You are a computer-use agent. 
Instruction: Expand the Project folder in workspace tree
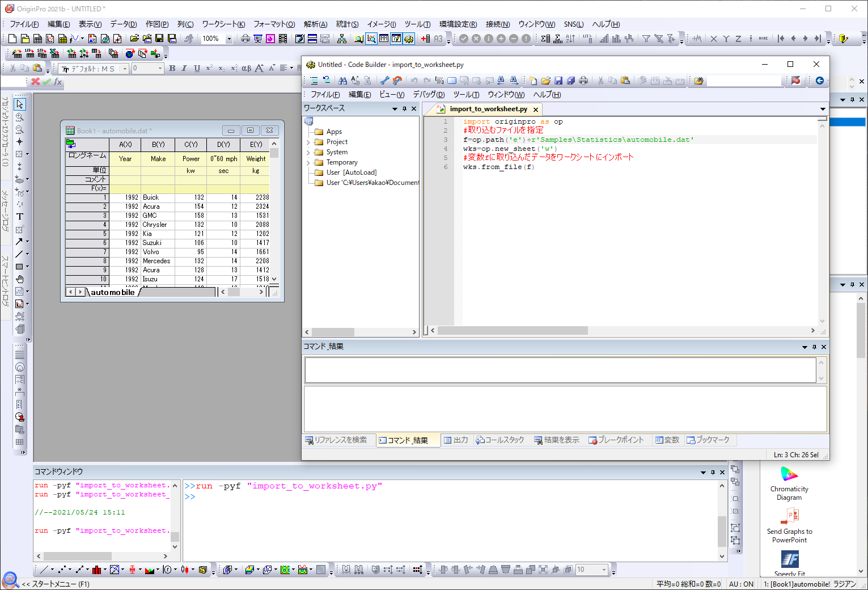pos(308,142)
